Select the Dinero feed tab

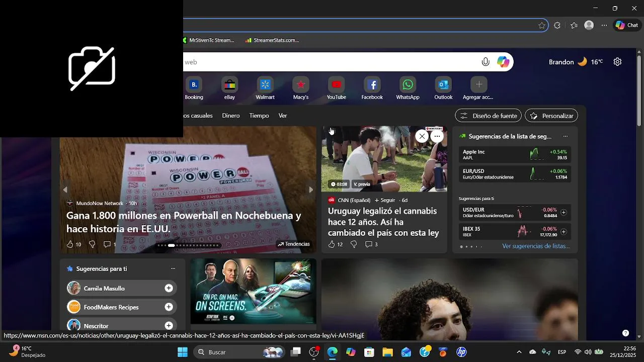231,116
